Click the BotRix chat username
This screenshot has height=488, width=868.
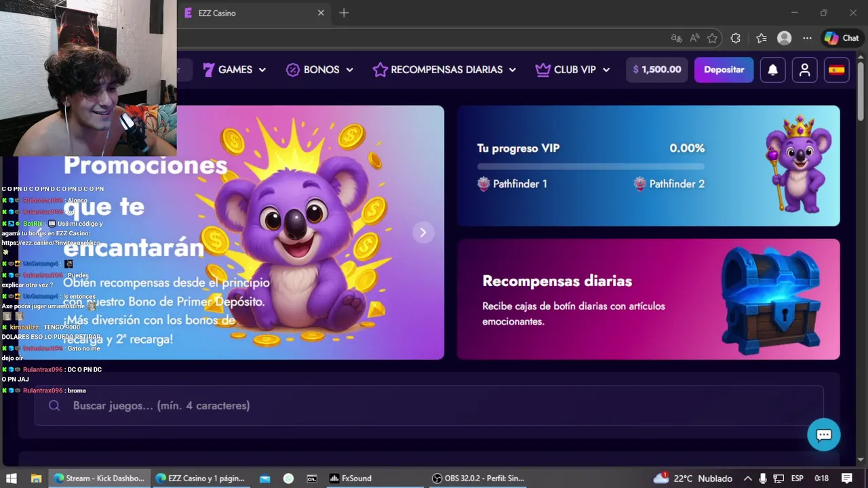(x=33, y=224)
